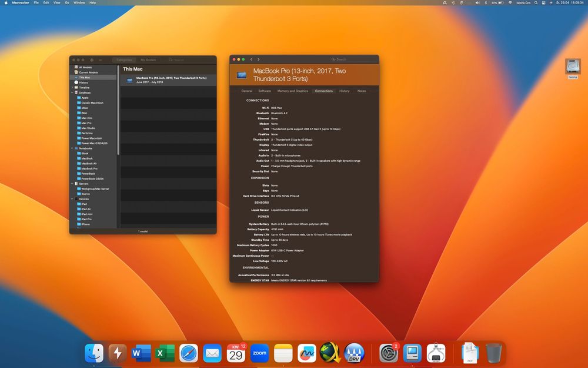Open Microsoft Word from the Dock
588x368 pixels.
141,353
